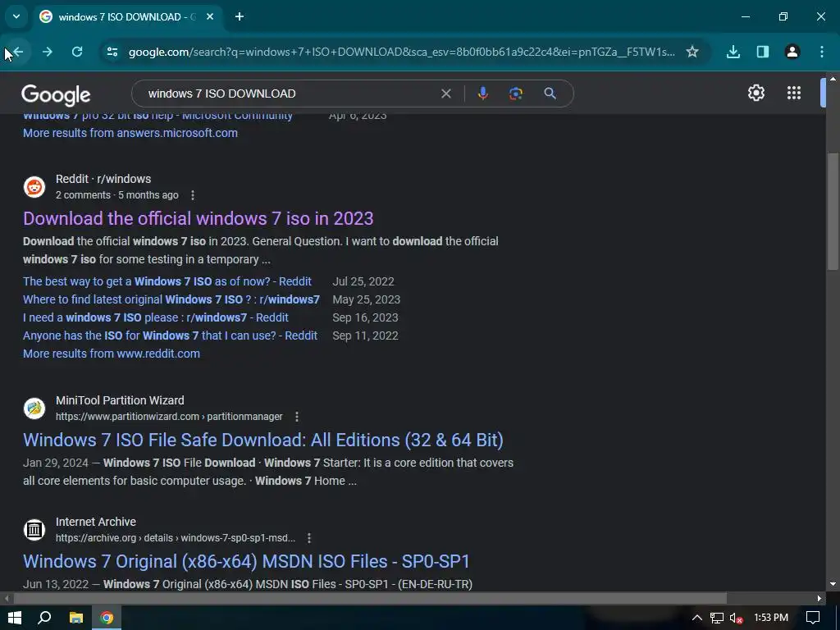The width and height of the screenshot is (840, 630).
Task: Open File Explorer from taskbar
Action: click(x=76, y=618)
